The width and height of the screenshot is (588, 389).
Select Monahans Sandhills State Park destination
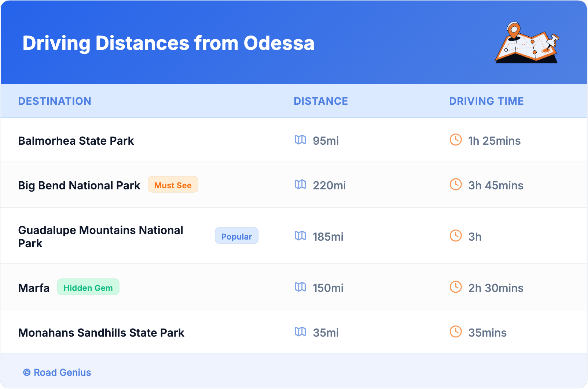click(x=101, y=333)
